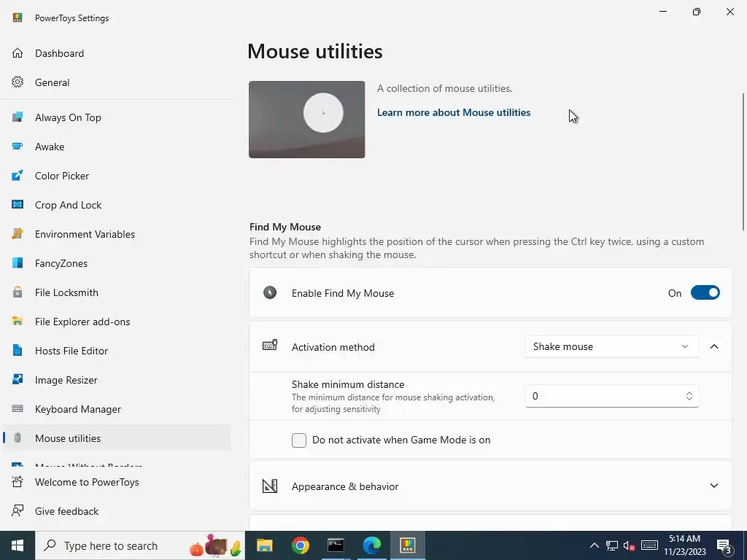
Task: Launch Google Chrome from the taskbar
Action: click(x=301, y=545)
